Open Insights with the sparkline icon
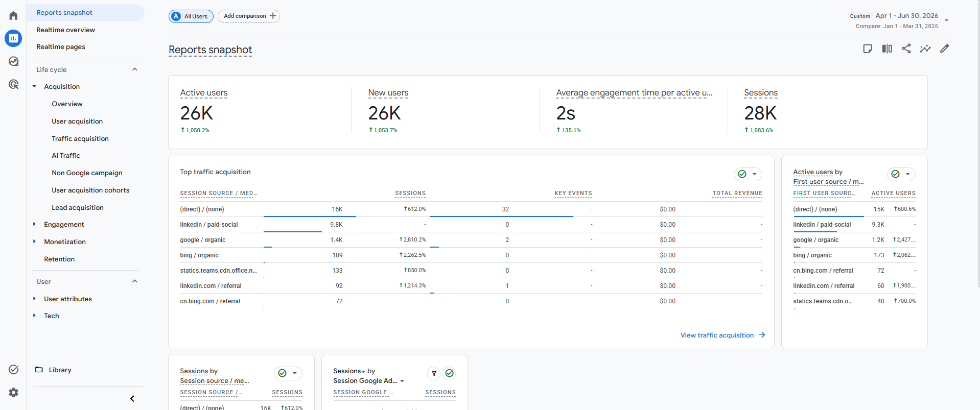Image resolution: width=980 pixels, height=410 pixels. 925,49
